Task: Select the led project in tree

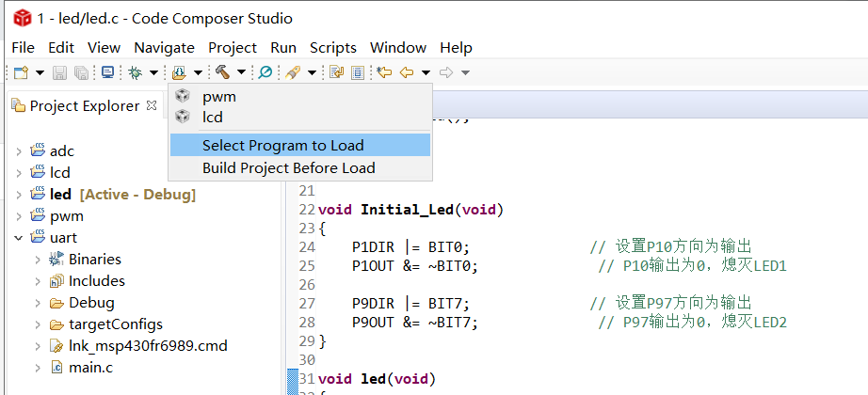Action: 60,194
